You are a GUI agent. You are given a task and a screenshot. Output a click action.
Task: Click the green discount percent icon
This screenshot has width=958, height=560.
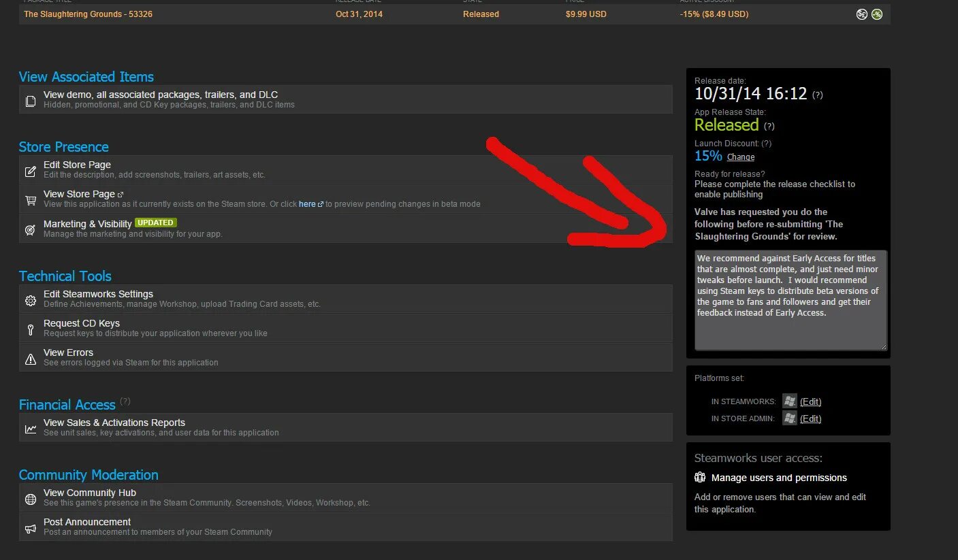click(877, 14)
